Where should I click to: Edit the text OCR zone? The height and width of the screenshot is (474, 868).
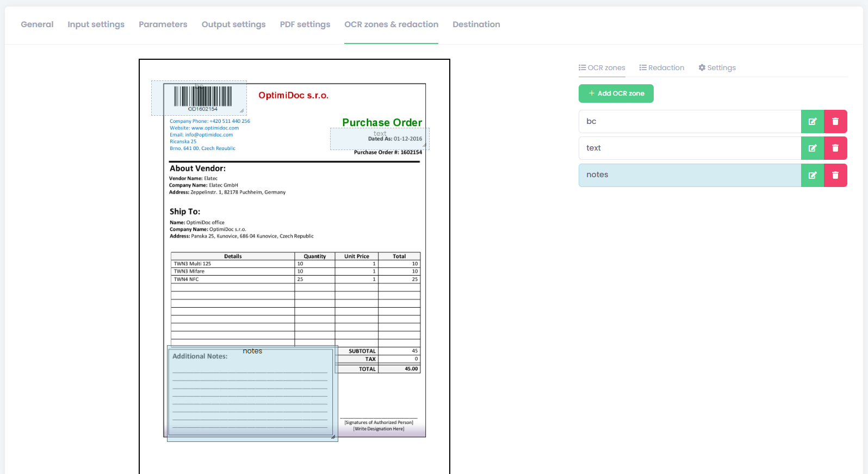coord(813,148)
